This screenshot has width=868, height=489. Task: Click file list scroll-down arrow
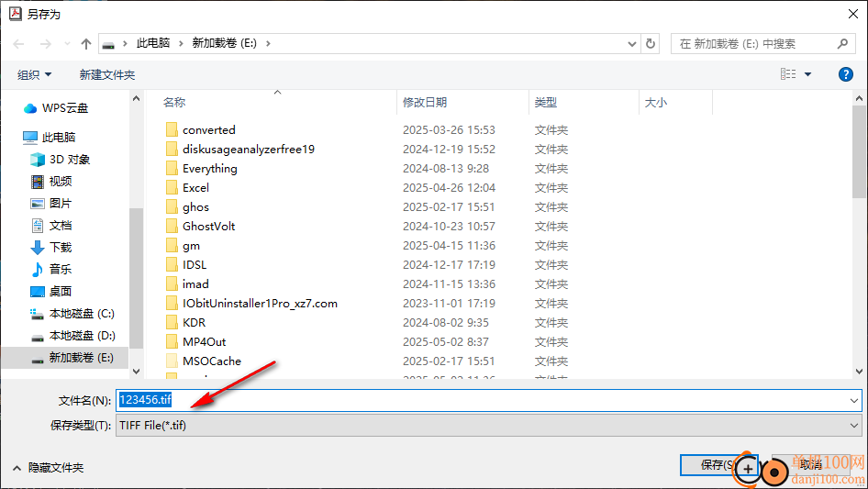pyautogui.click(x=859, y=372)
